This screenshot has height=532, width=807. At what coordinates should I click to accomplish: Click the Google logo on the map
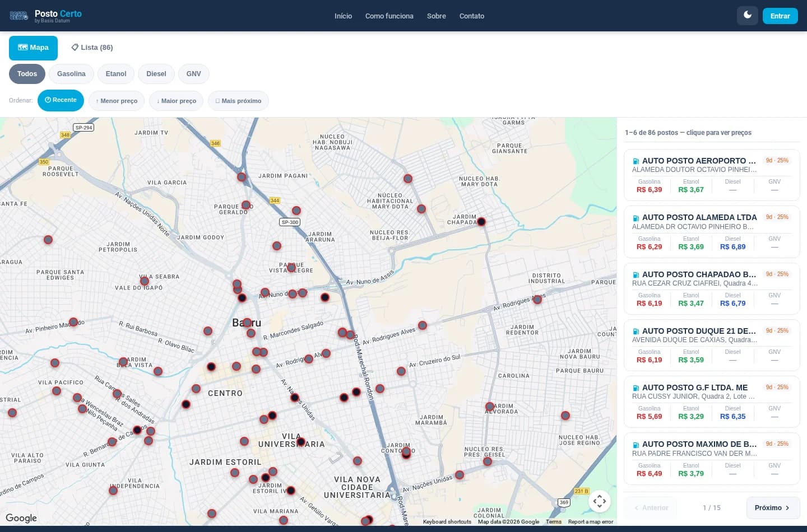pos(21,518)
